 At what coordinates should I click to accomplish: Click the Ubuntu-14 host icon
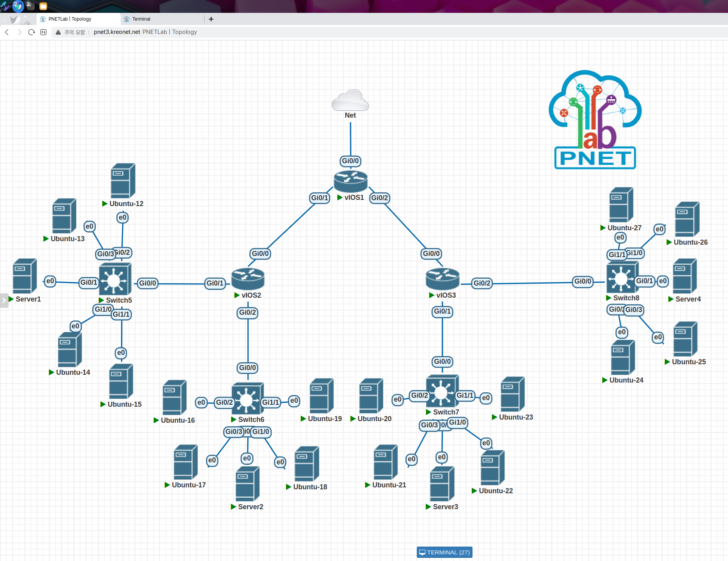coord(70,349)
